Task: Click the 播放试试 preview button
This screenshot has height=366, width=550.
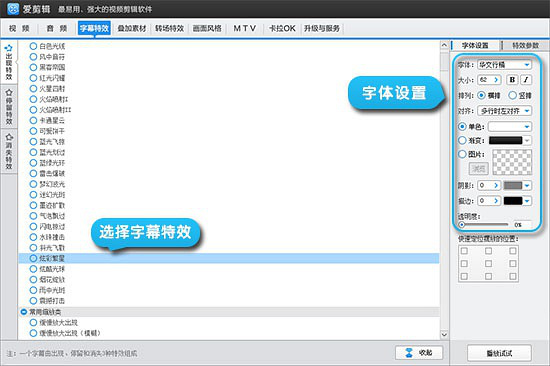Action: [x=499, y=353]
